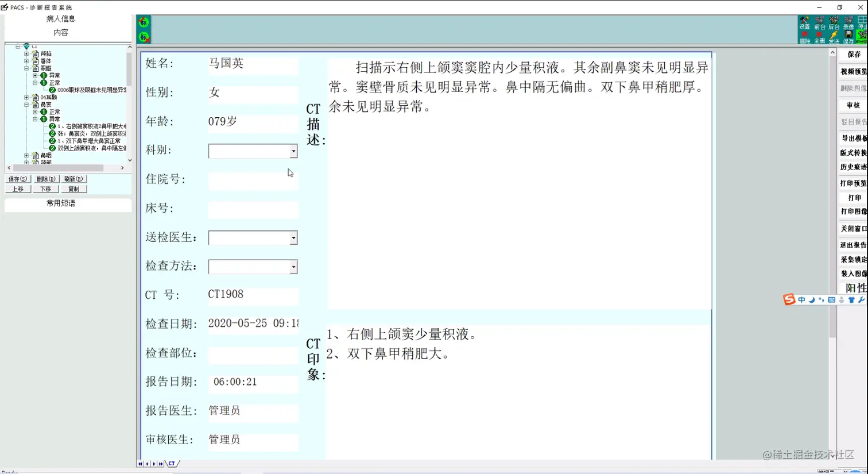Click the 打印预览 print preview button
The height and width of the screenshot is (474, 868).
pyautogui.click(x=853, y=183)
